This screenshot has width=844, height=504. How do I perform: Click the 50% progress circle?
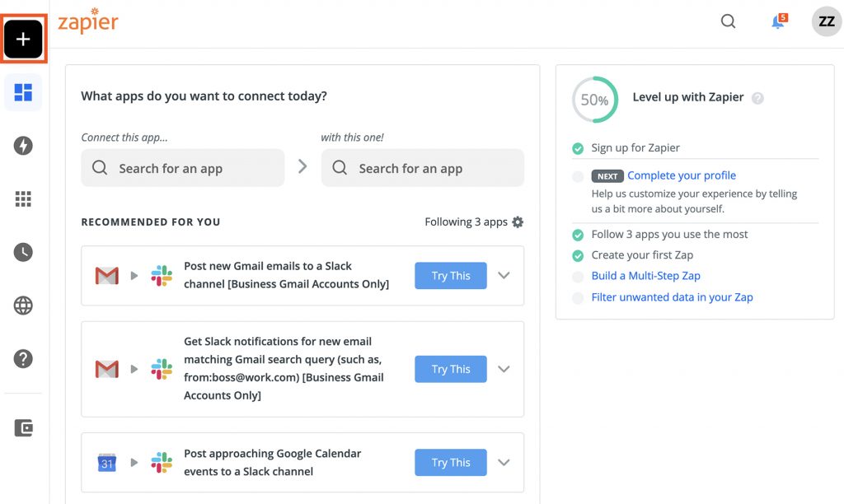pyautogui.click(x=595, y=100)
